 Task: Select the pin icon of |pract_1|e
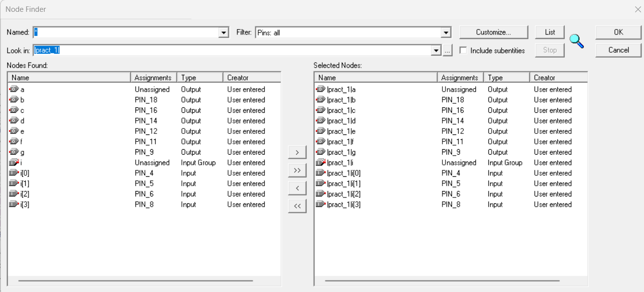tap(321, 131)
